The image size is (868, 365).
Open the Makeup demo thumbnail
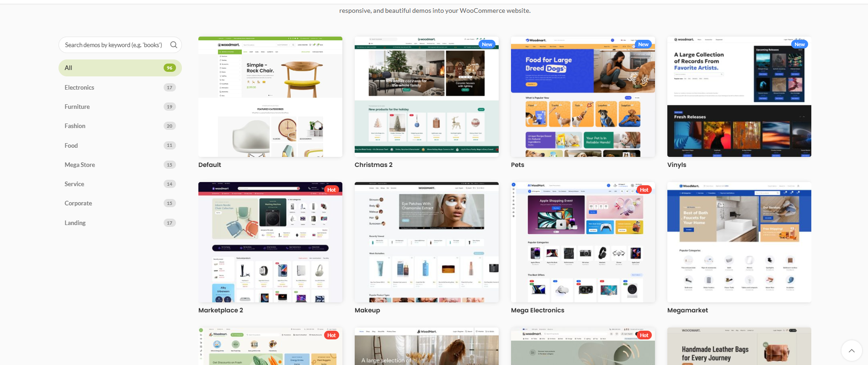pyautogui.click(x=426, y=242)
